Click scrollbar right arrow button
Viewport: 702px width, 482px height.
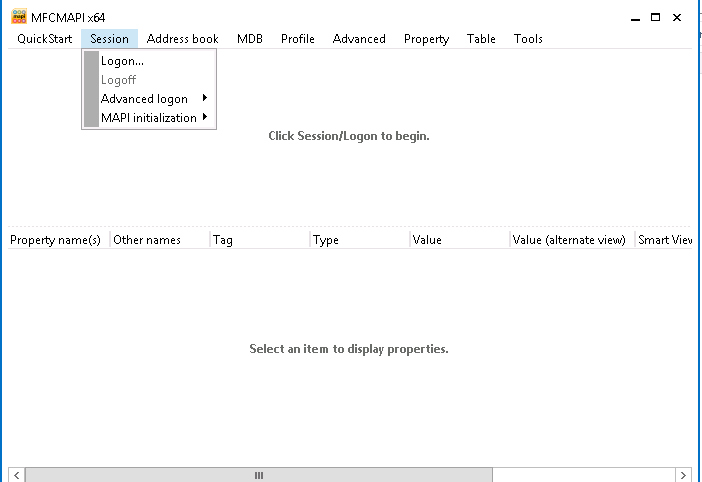[x=683, y=475]
